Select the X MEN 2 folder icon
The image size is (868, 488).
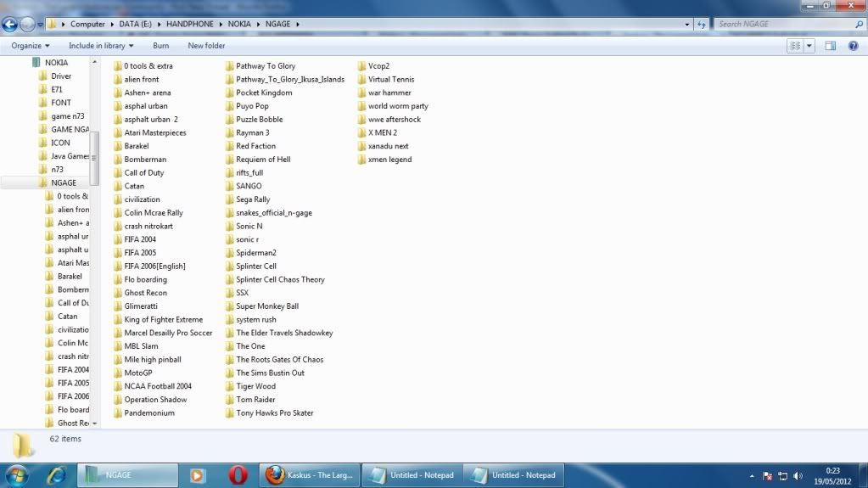tap(361, 133)
